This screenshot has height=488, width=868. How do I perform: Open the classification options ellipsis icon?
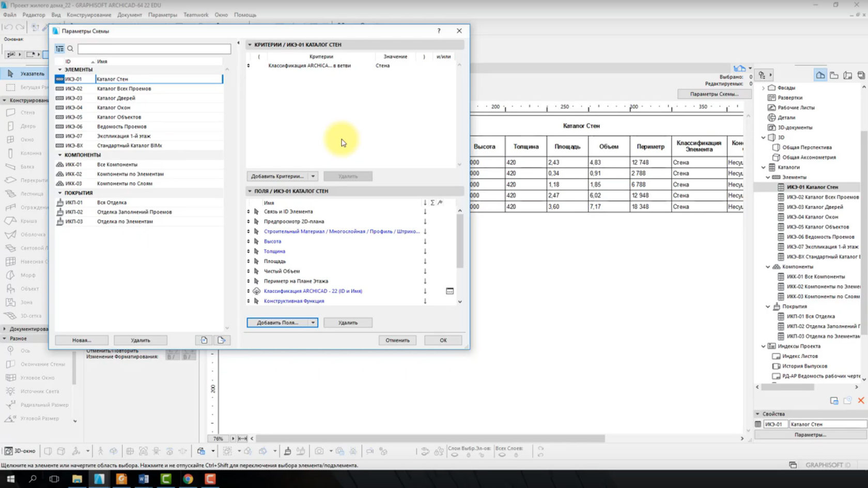point(450,291)
